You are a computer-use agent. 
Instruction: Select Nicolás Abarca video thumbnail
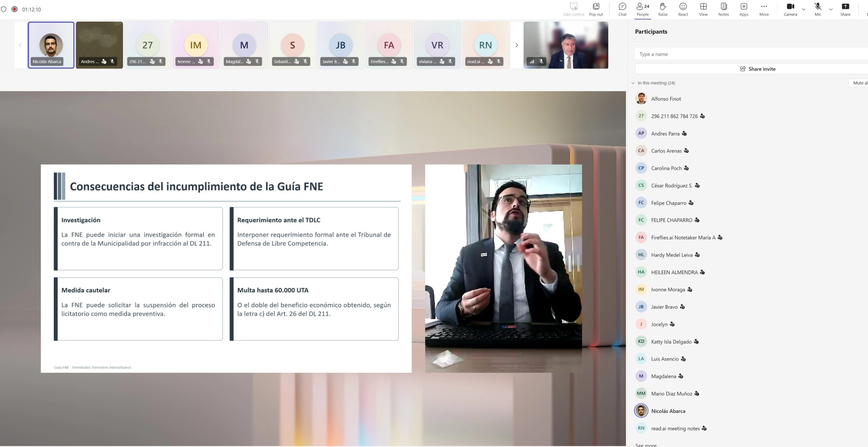coord(51,45)
